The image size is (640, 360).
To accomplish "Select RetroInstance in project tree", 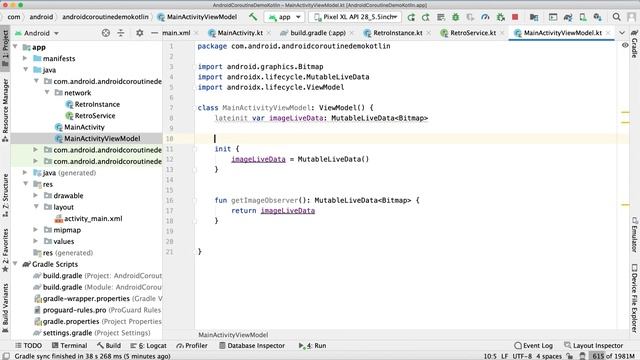I will 97,104.
